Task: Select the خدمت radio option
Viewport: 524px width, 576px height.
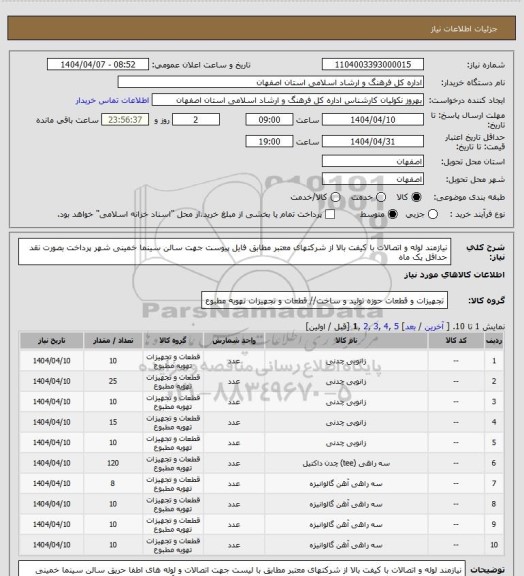Action: coord(381,197)
